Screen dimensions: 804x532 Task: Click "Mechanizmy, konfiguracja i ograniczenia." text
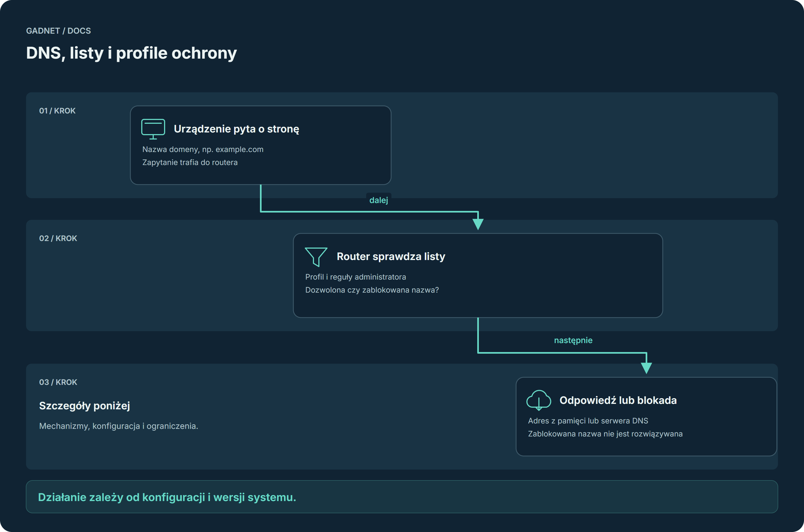pyautogui.click(x=118, y=426)
